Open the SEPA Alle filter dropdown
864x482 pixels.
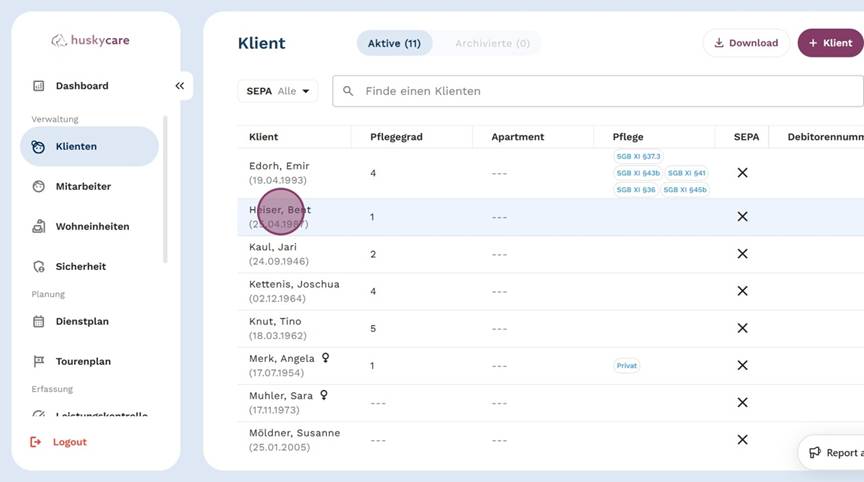click(277, 91)
